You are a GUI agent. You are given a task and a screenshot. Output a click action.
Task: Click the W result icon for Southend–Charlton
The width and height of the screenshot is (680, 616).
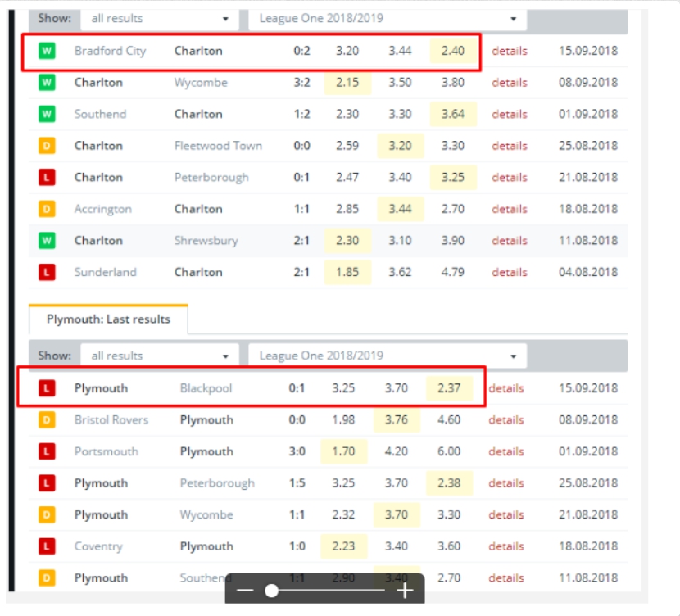[47, 114]
